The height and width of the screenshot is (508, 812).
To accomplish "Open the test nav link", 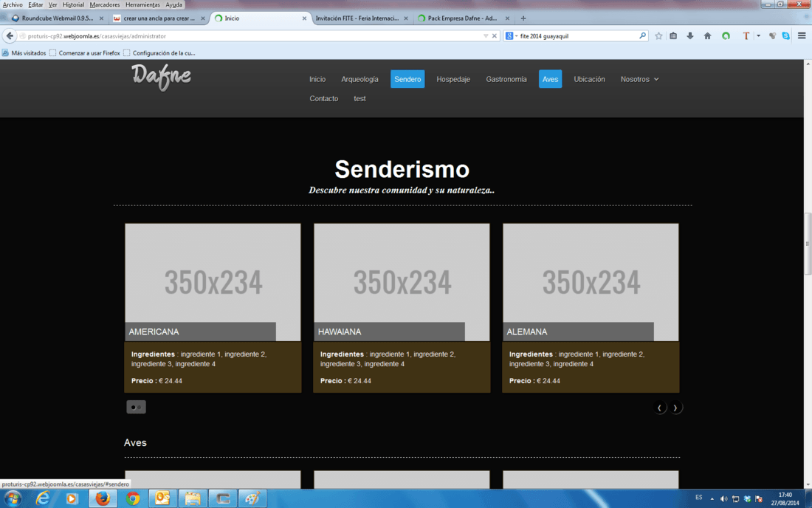I will point(359,98).
